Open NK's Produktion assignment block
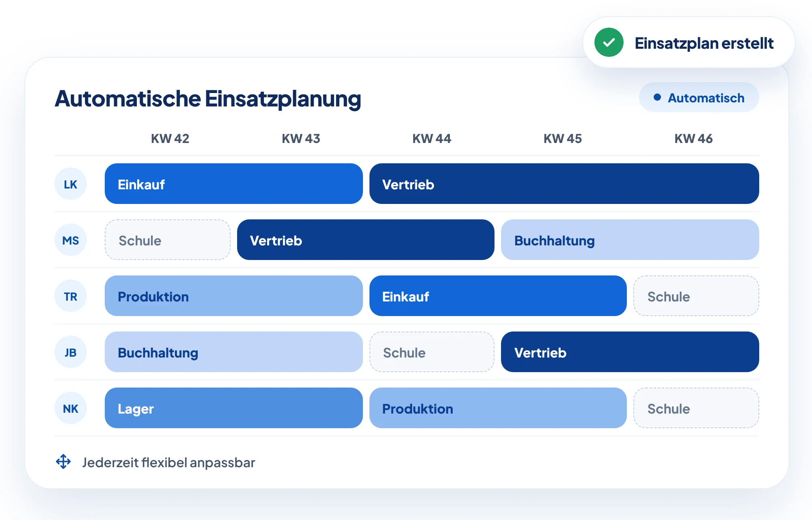The height and width of the screenshot is (520, 812). click(x=498, y=408)
